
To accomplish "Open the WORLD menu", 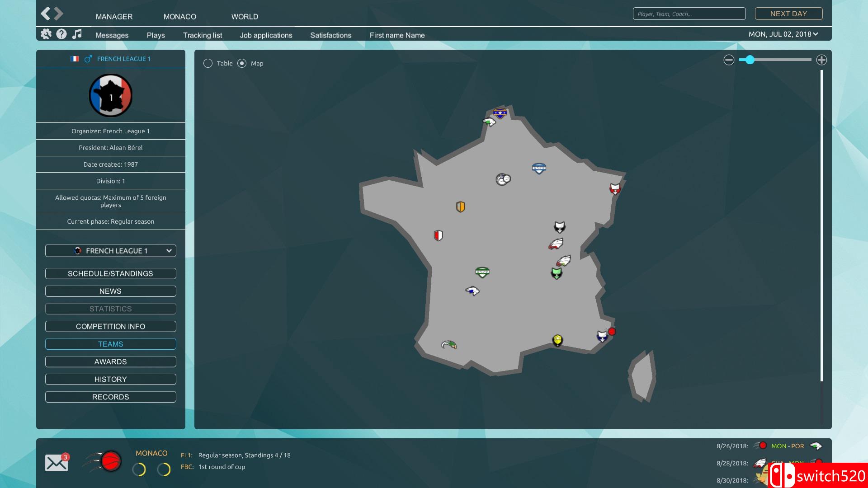I will [245, 17].
